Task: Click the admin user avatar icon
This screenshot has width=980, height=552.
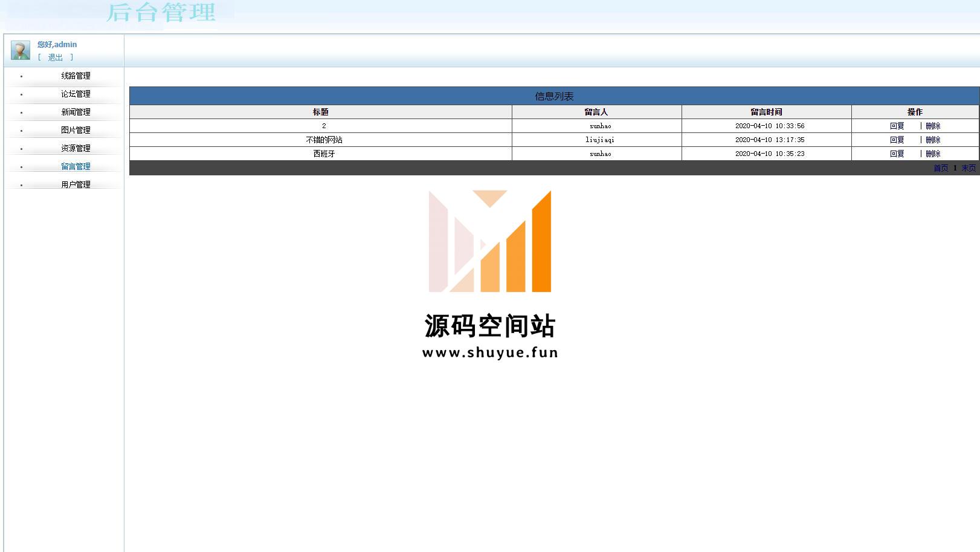Action: tap(21, 50)
